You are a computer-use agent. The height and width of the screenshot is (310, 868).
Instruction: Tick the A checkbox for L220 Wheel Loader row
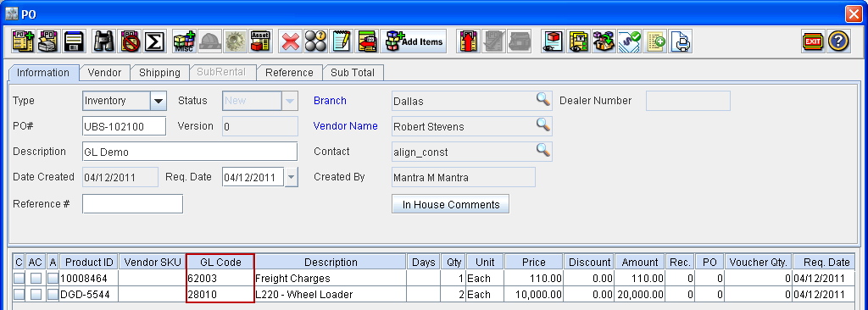click(53, 295)
